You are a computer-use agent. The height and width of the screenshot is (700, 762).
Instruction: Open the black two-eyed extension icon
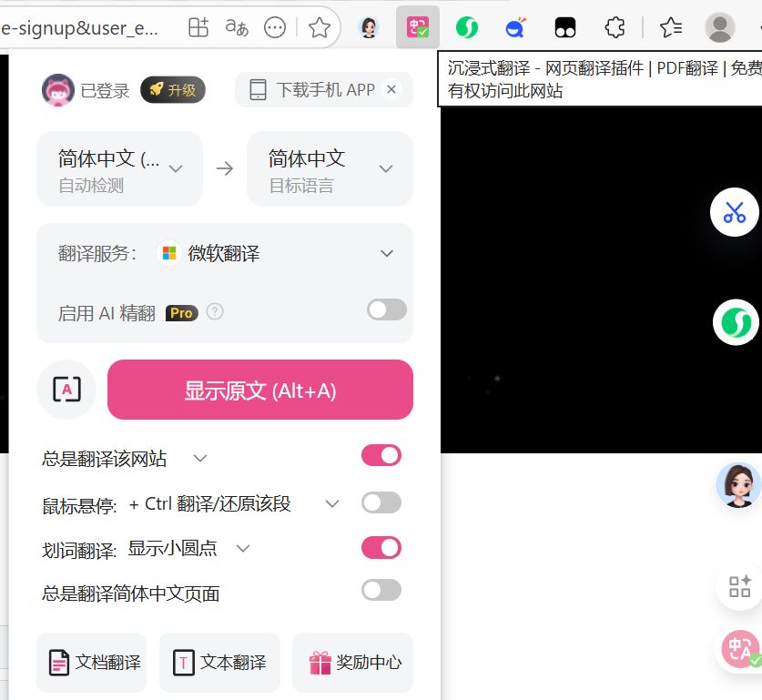click(x=565, y=27)
